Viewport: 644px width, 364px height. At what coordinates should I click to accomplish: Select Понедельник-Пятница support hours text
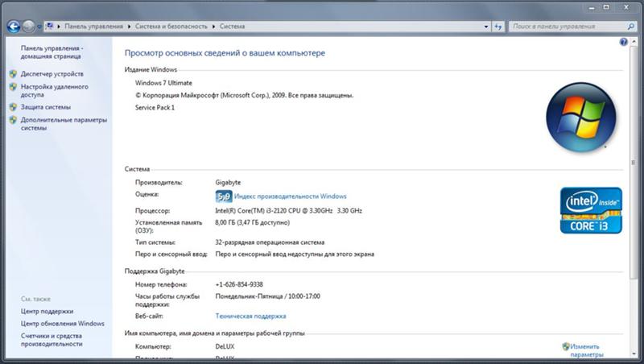pyautogui.click(x=268, y=296)
